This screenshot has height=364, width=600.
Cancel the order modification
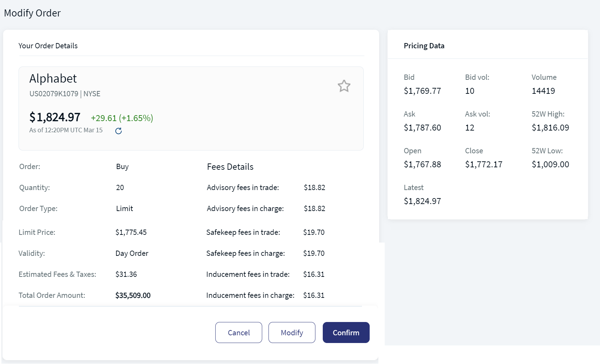[239, 332]
